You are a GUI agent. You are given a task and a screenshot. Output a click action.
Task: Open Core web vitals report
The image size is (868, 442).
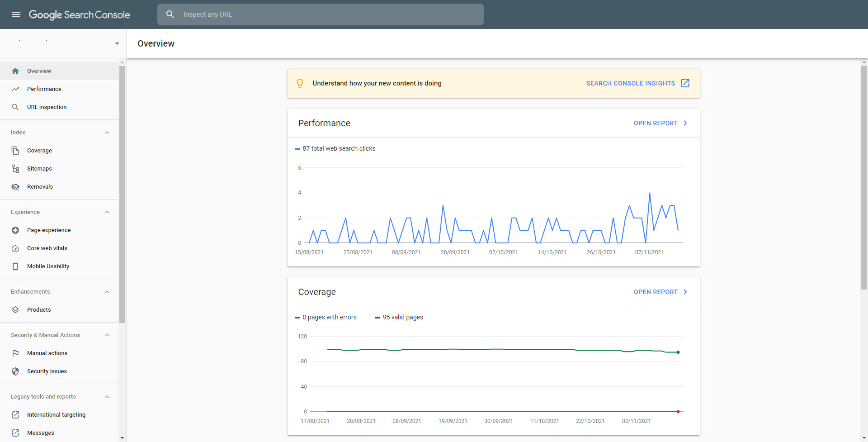(59, 248)
